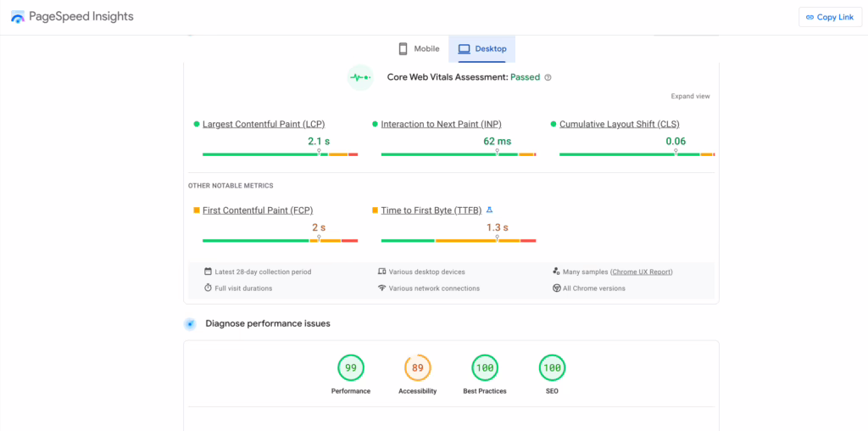Image resolution: width=868 pixels, height=431 pixels.
Task: Click the Latest 28-day collection period text
Action: point(263,272)
